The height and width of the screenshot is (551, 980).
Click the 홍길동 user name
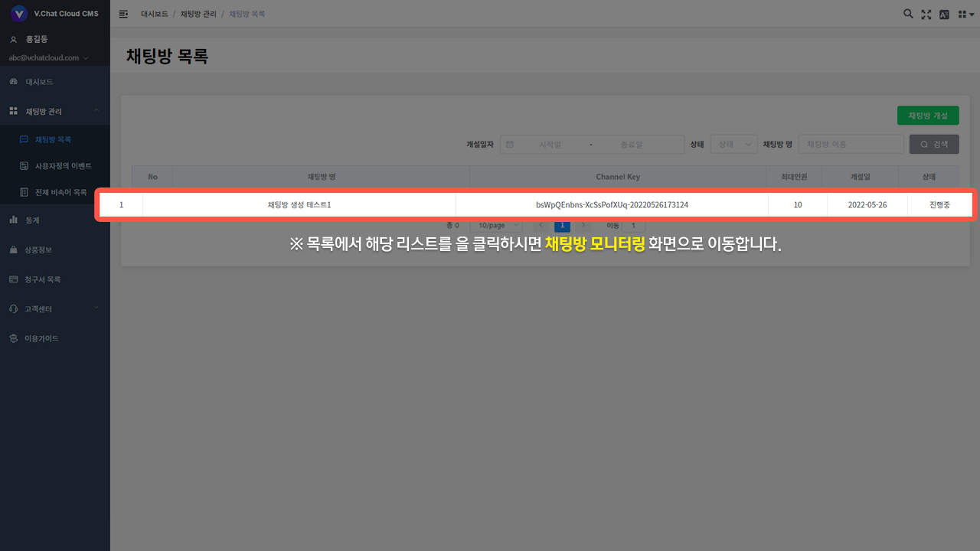pos(36,39)
